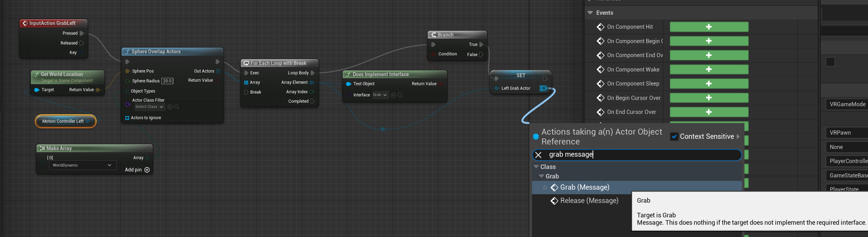Collapse the Events section
Screen dimensions: 868x237
[590, 13]
